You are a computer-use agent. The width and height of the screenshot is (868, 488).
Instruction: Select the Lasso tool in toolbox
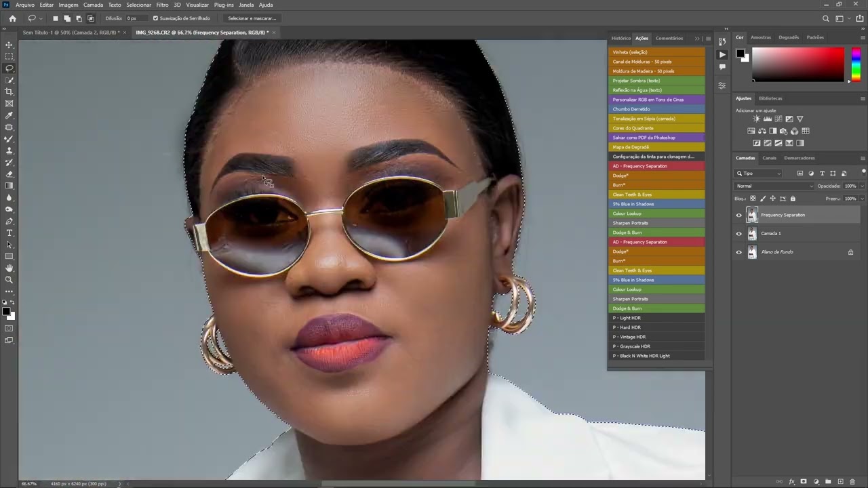coord(9,68)
